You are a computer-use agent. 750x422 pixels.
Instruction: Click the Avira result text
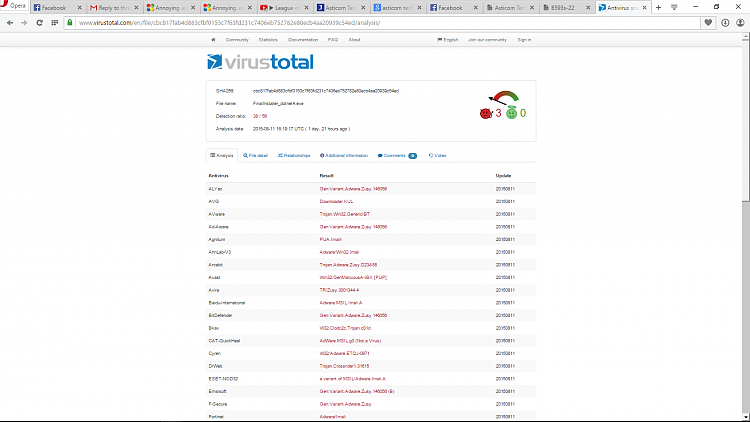click(339, 290)
